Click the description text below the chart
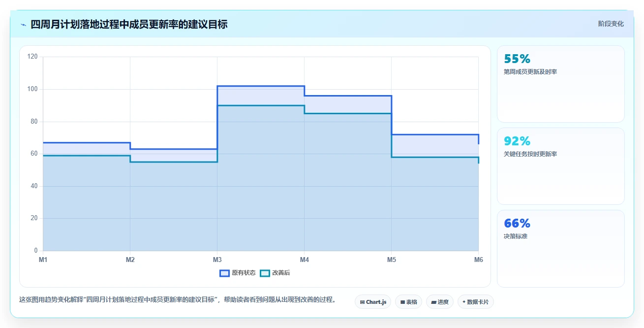Image resolution: width=644 pixels, height=328 pixels. 178,299
